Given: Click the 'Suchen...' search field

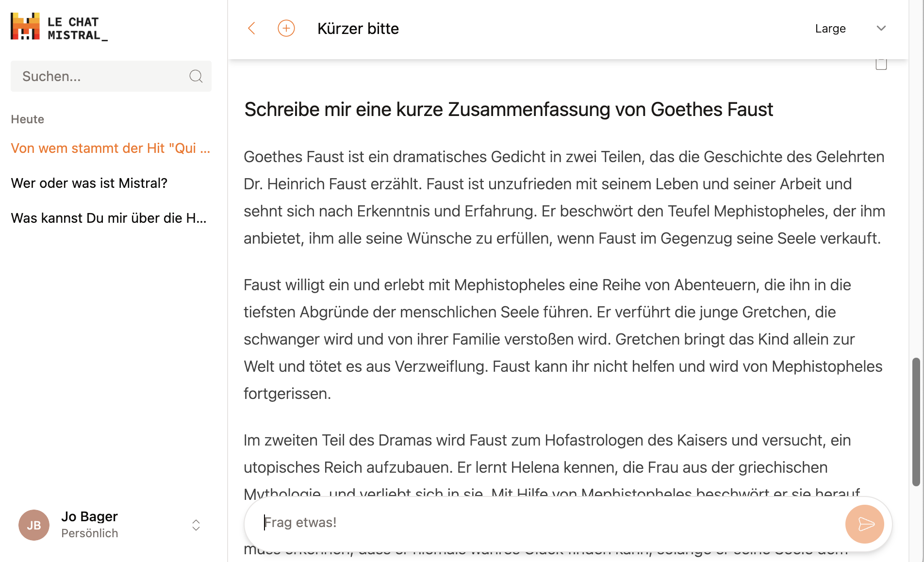Looking at the screenshot, I should pyautogui.click(x=99, y=76).
